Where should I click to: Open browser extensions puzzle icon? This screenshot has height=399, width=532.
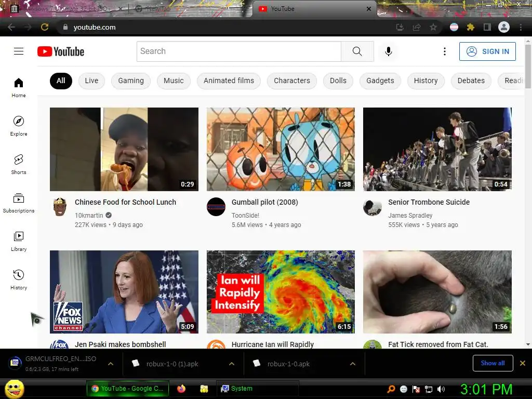pos(470,27)
